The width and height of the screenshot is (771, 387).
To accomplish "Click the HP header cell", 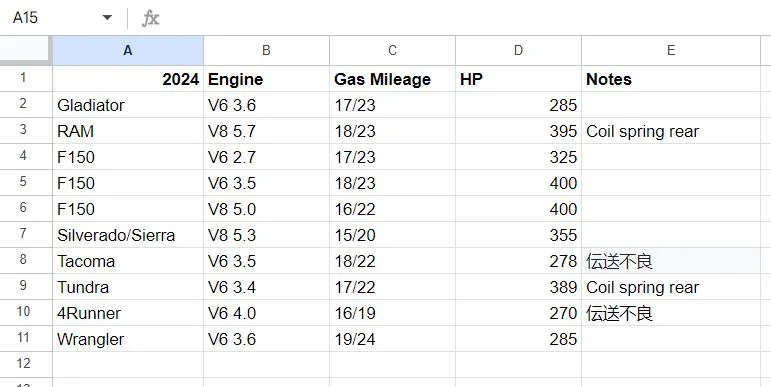I will [518, 79].
